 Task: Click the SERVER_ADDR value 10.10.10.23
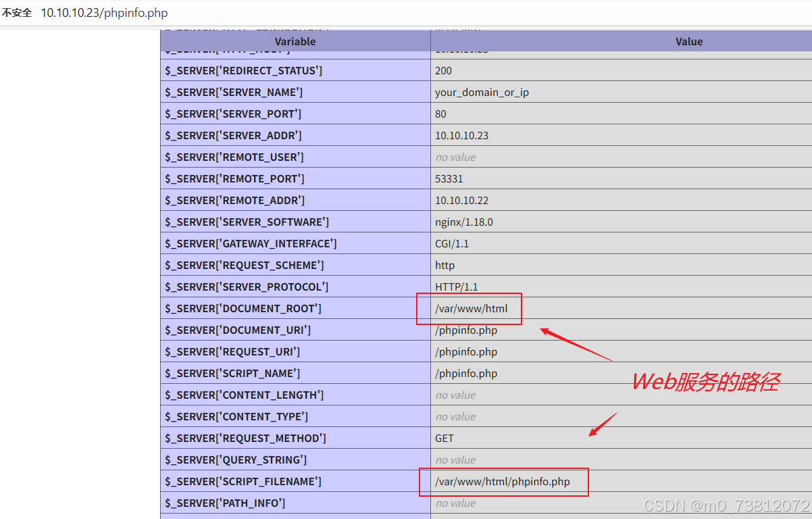[x=461, y=135]
